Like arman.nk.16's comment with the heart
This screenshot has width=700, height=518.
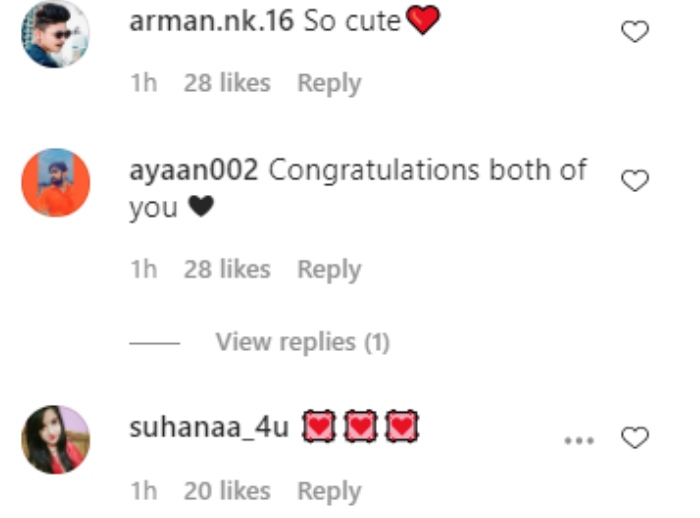point(635,32)
